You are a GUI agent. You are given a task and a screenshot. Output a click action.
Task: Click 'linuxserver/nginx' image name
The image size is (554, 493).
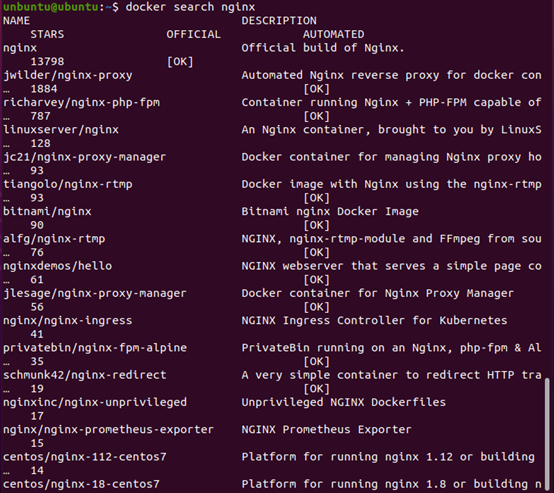(x=61, y=130)
